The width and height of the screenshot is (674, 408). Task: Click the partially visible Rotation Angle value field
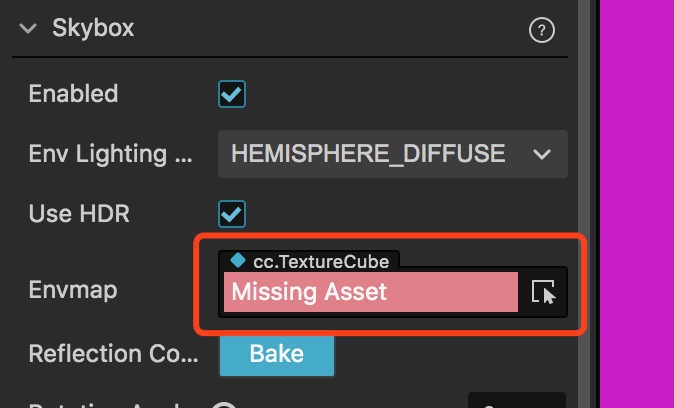pyautogui.click(x=516, y=402)
